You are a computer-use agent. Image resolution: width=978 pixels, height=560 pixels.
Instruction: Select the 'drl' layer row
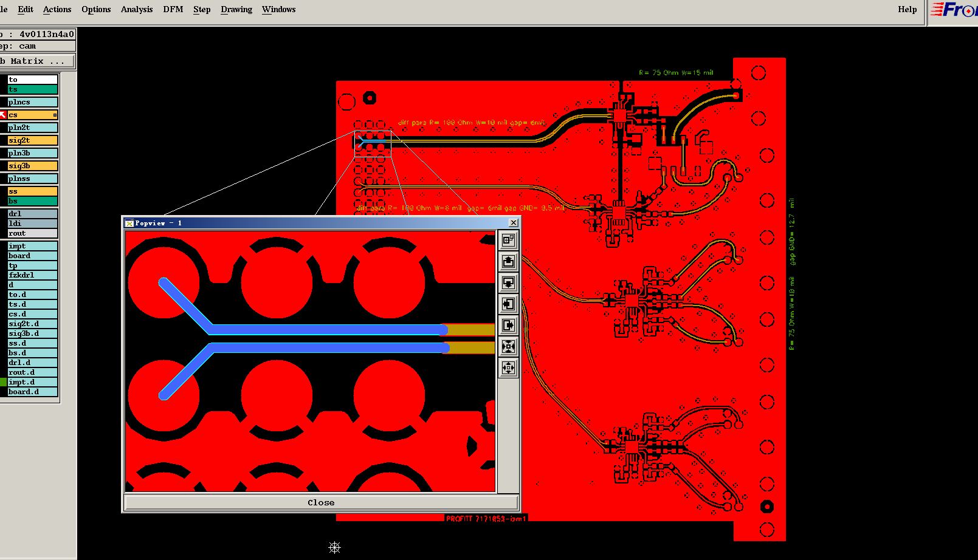(x=33, y=214)
